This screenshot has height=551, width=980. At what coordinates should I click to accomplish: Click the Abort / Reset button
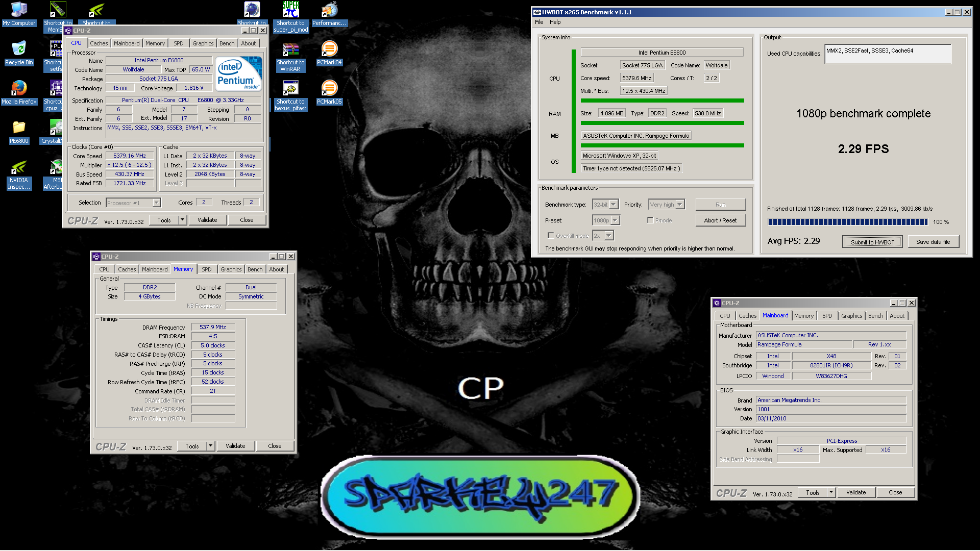pyautogui.click(x=720, y=220)
